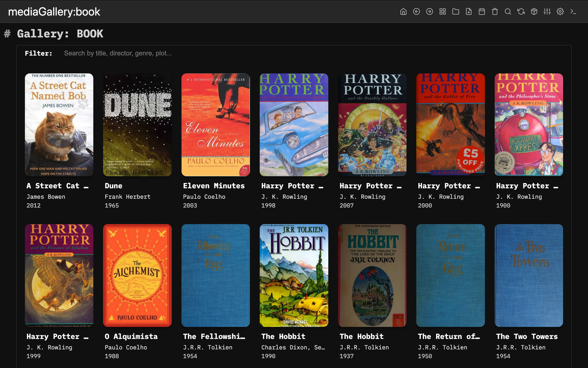Open the sliders adjustments icon
588x368 pixels.
tap(547, 12)
